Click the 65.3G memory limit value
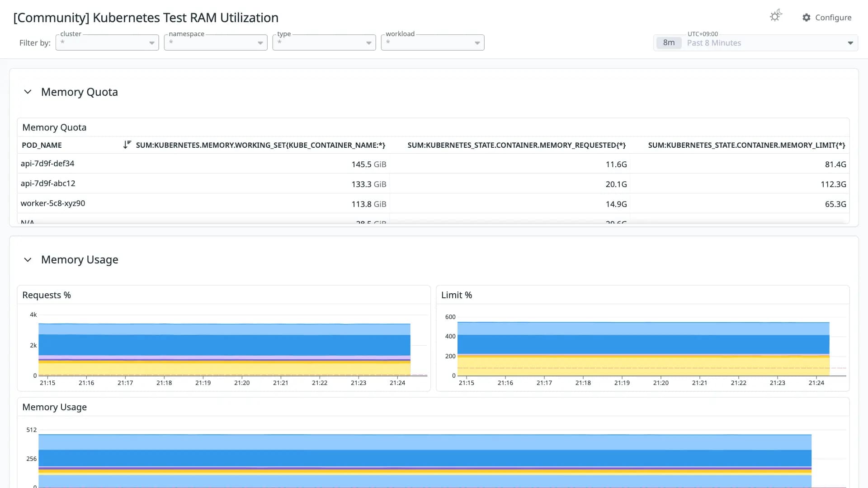Viewport: 868px width, 488px height. point(835,204)
